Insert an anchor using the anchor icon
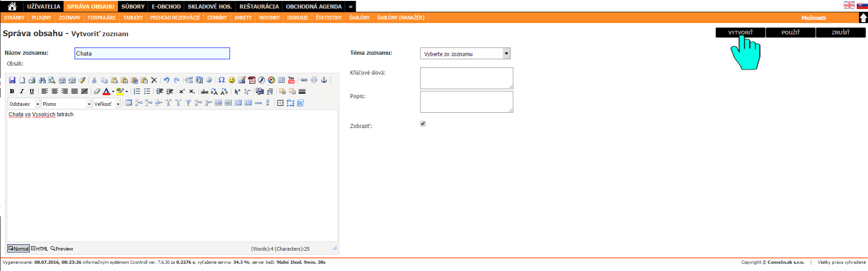This screenshot has width=868, height=271. coord(324,80)
